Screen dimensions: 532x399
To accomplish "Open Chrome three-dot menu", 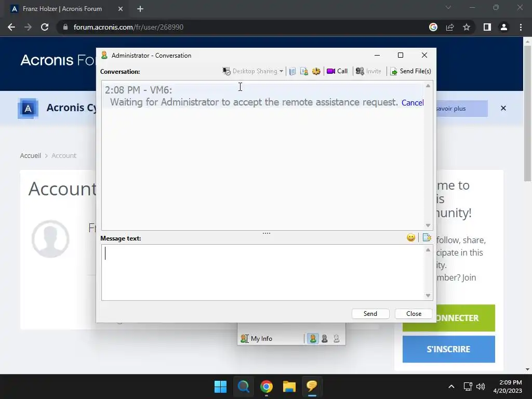I will tap(521, 27).
